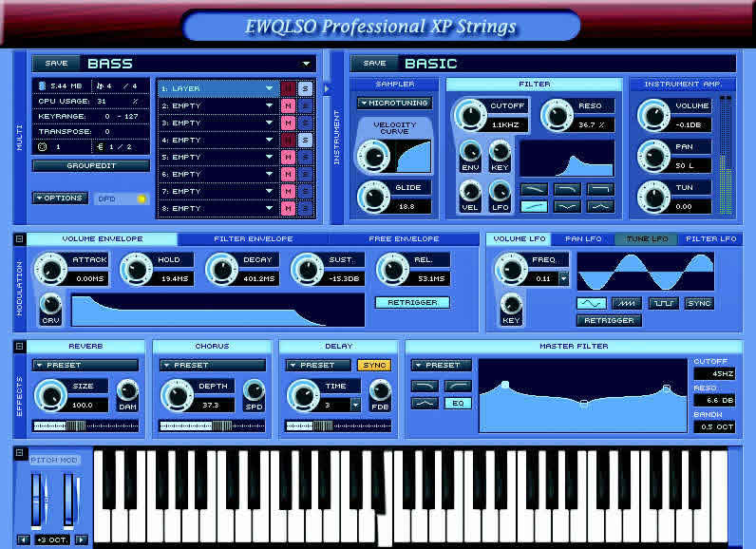
Task: Choose the master filter lowpass shape icon
Action: [x=425, y=386]
